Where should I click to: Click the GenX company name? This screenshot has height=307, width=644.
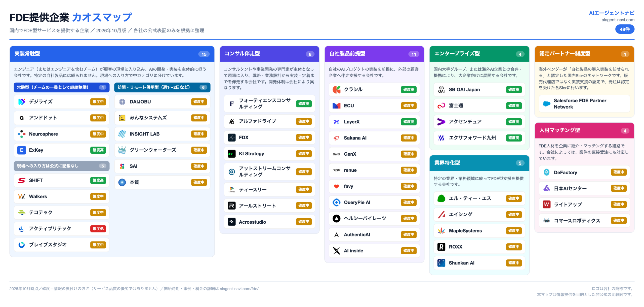(x=350, y=154)
